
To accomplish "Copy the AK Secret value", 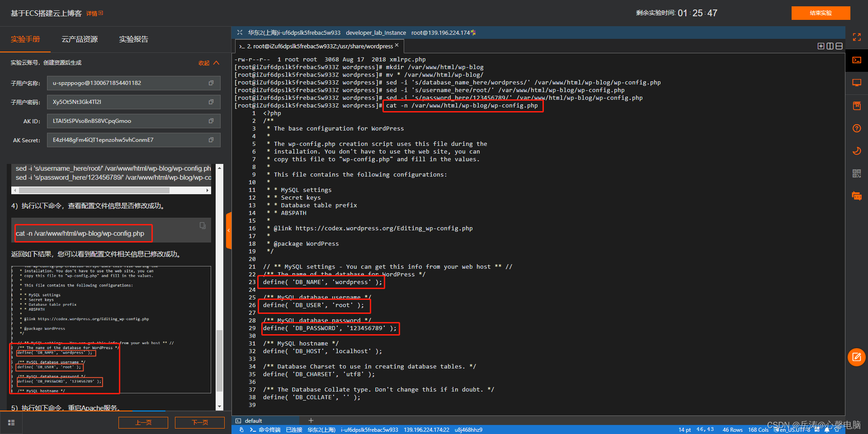I will [211, 140].
